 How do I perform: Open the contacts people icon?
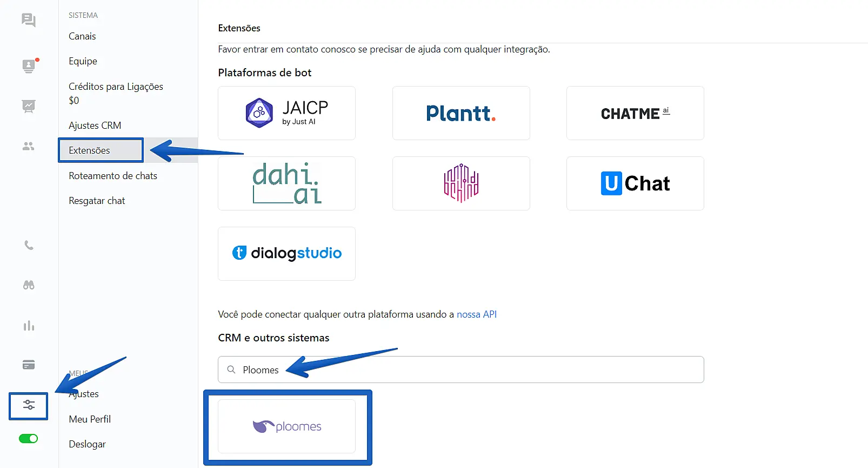point(29,147)
